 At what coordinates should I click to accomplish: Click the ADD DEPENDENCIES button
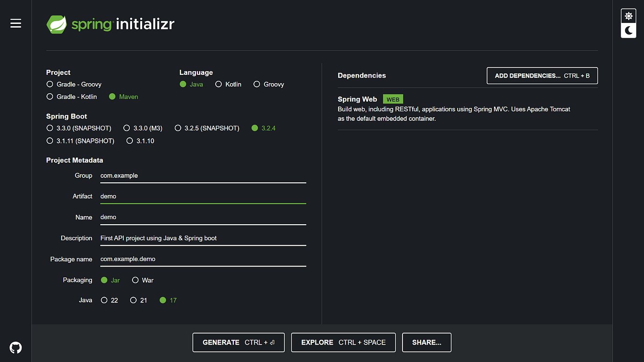click(542, 76)
